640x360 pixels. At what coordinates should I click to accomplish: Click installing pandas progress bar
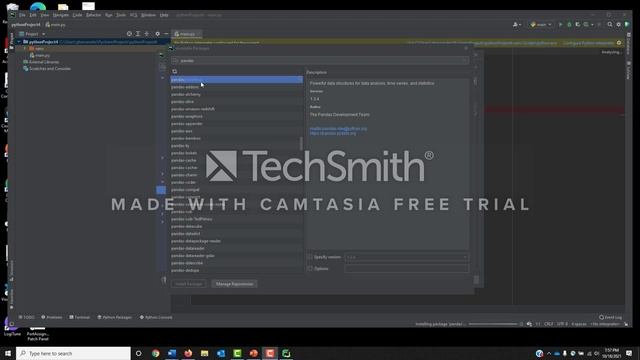click(493, 324)
